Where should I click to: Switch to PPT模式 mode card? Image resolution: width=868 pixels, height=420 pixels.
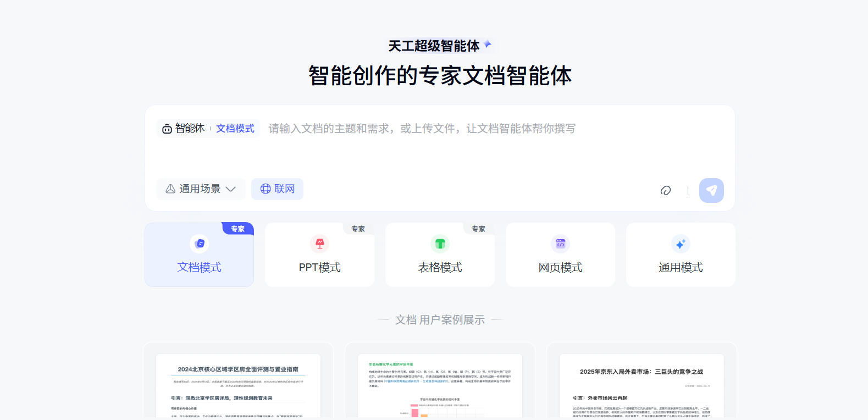click(x=319, y=255)
